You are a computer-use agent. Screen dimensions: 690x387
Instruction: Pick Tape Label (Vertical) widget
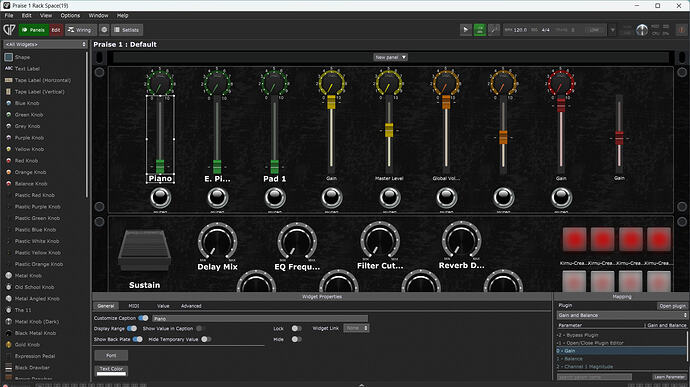[x=34, y=92]
